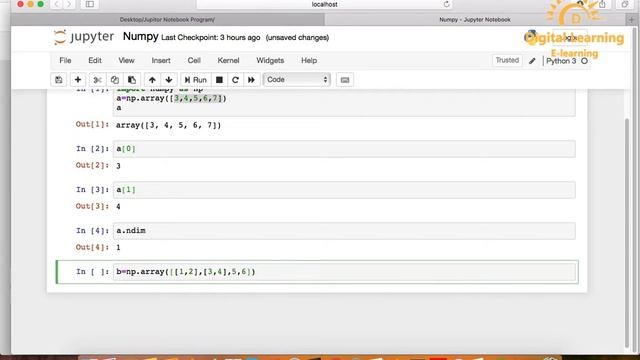The width and height of the screenshot is (640, 360).
Task: Go forward in browser history
Action: tap(69, 4)
